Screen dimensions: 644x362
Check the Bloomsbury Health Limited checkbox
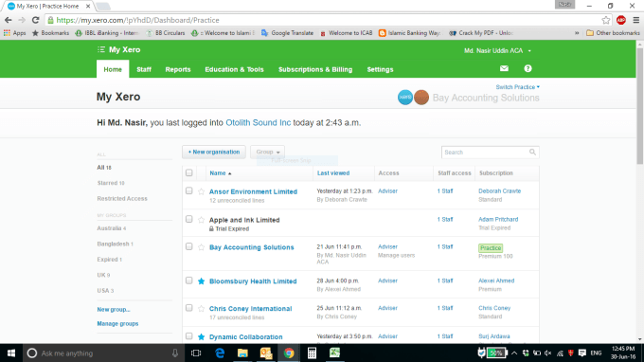(188, 281)
